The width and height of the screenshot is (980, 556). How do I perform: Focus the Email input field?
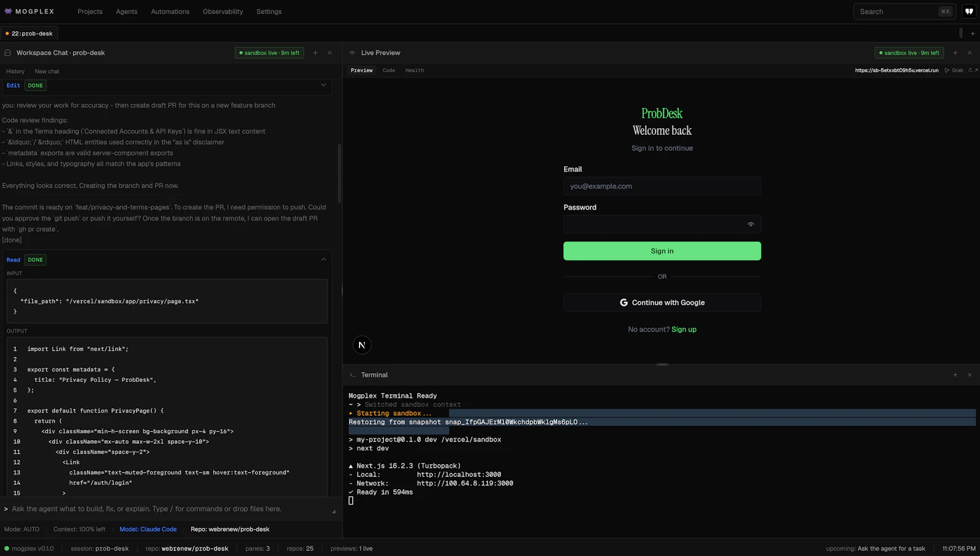[662, 186]
